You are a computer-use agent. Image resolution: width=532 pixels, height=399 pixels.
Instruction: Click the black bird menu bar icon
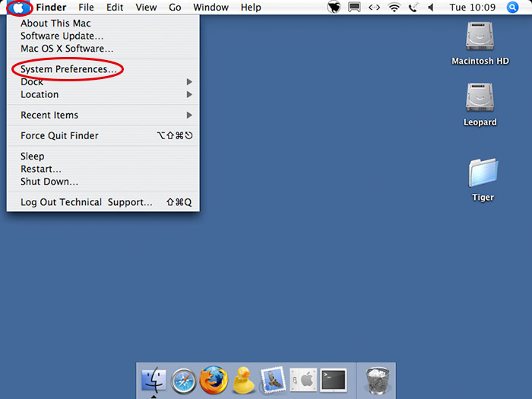tap(334, 7)
